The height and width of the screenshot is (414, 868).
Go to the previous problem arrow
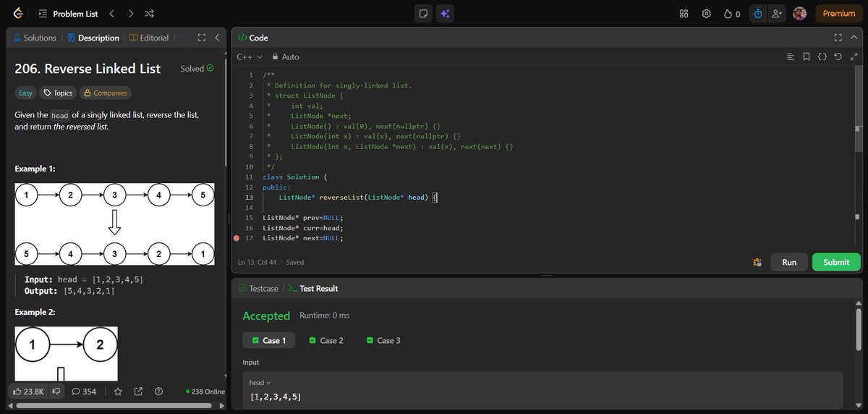pos(111,14)
